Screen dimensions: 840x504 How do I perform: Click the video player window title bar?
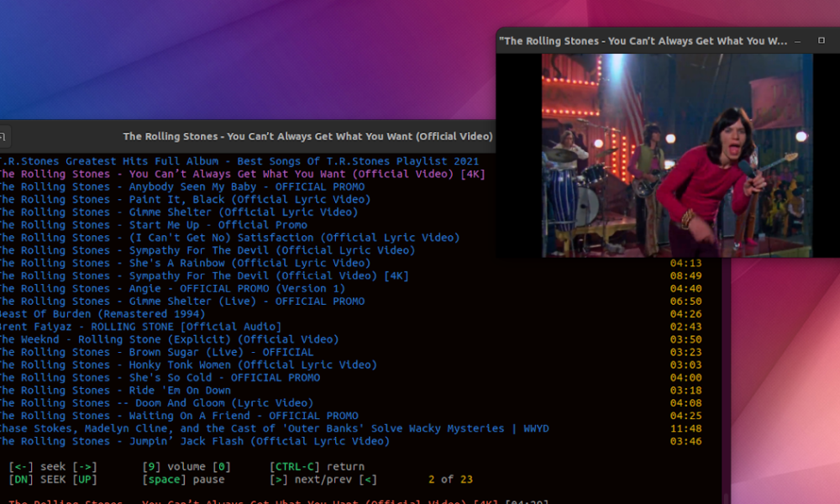[x=668, y=40]
